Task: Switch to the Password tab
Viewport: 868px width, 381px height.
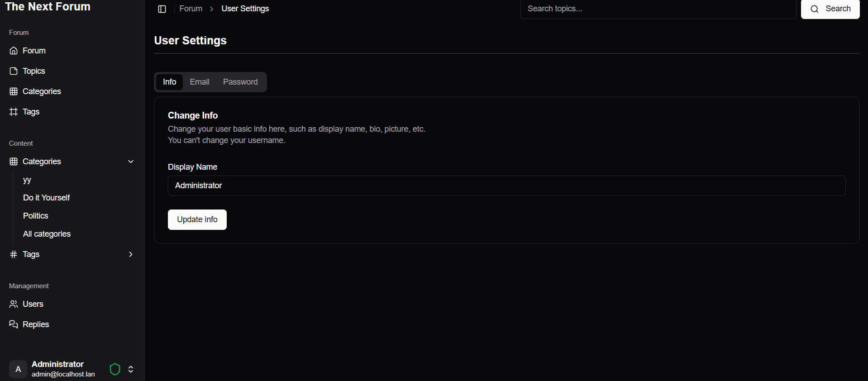Action: point(240,82)
